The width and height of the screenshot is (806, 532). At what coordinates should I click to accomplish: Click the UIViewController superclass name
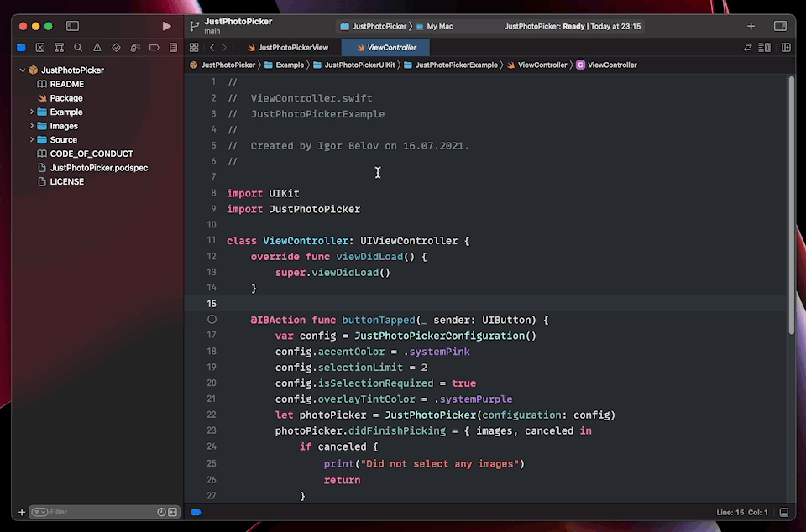click(x=409, y=241)
